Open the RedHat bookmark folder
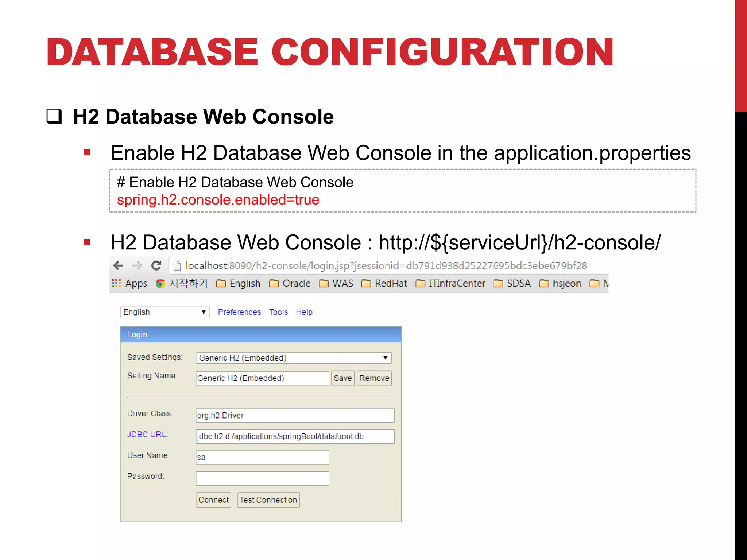The image size is (747, 560). [384, 283]
